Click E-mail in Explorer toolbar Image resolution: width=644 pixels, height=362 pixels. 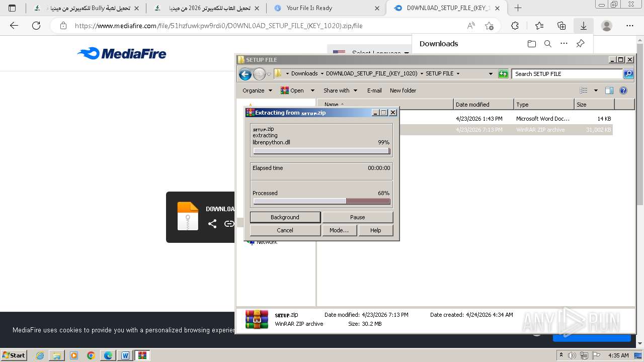374,90
